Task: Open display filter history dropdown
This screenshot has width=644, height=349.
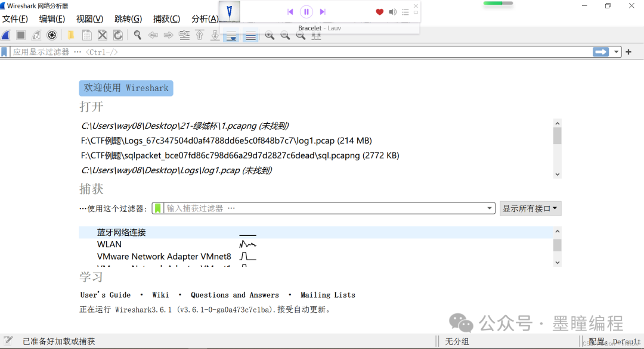Action: [x=616, y=52]
